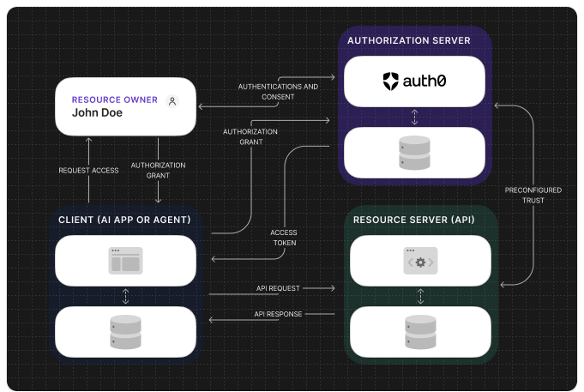Select the Authorization Server database icon

[x=414, y=153]
